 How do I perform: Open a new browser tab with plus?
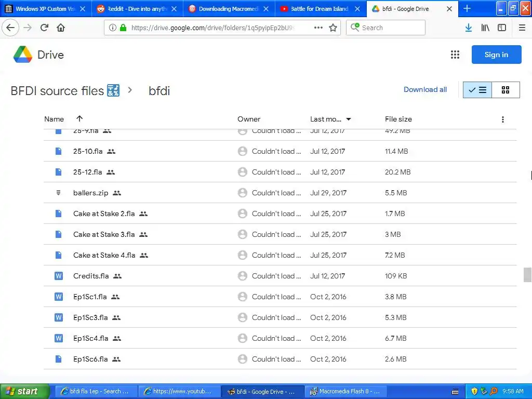point(467,8)
